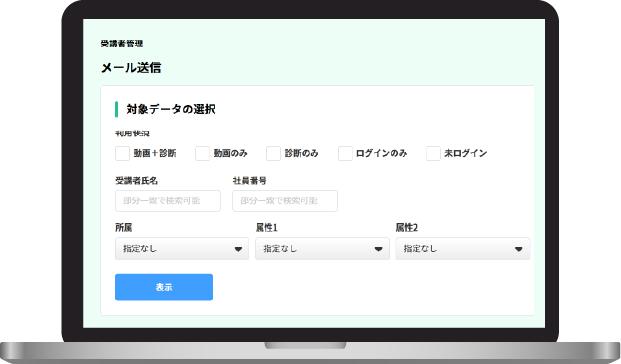
Task: Select the ログインのみ checkbox
Action: 345,153
